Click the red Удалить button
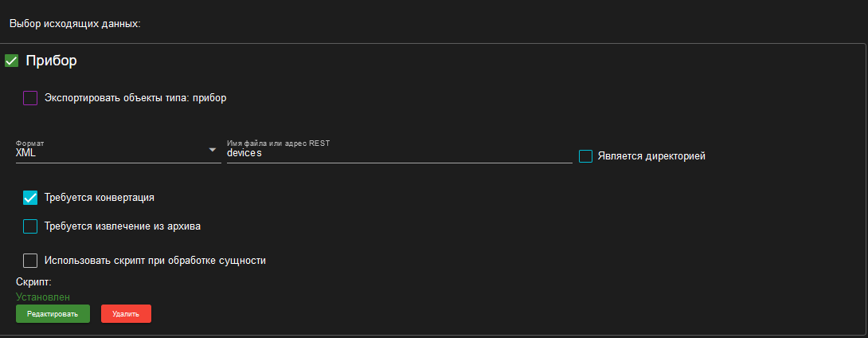This screenshot has width=868, height=338. [126, 313]
